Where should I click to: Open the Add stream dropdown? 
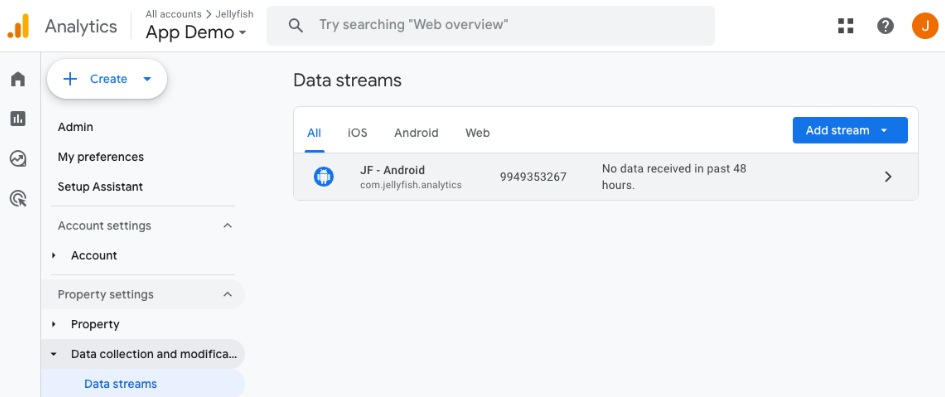click(850, 130)
